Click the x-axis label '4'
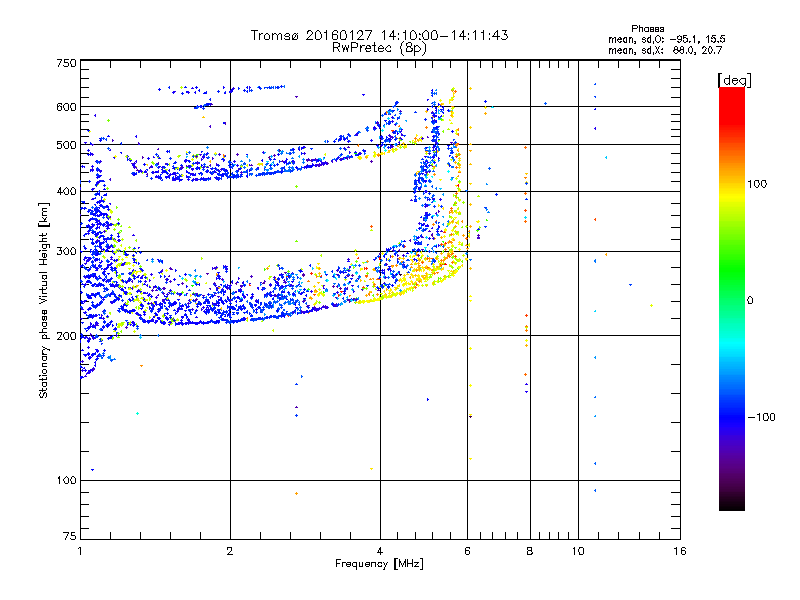Viewport: 800px width, 600px height. [x=380, y=551]
